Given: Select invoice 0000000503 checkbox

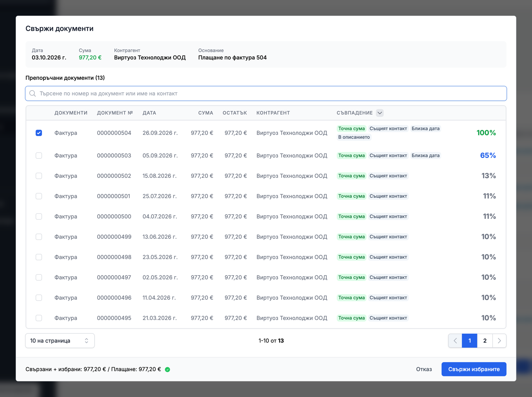Looking at the screenshot, I should pyautogui.click(x=39, y=156).
